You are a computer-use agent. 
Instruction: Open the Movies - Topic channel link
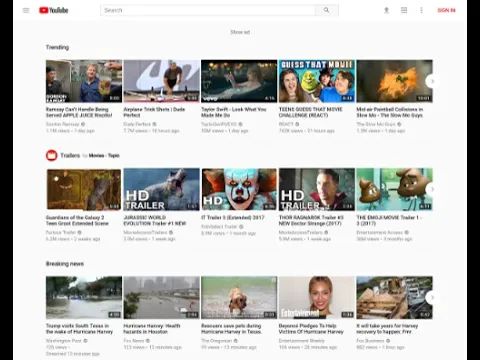click(104, 155)
